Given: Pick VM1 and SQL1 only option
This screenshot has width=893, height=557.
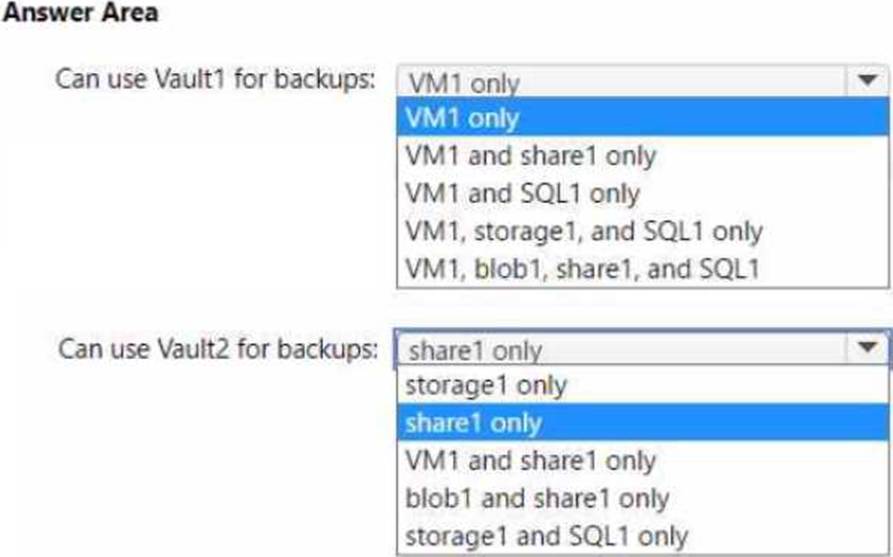Looking at the screenshot, I should pyautogui.click(x=522, y=193).
